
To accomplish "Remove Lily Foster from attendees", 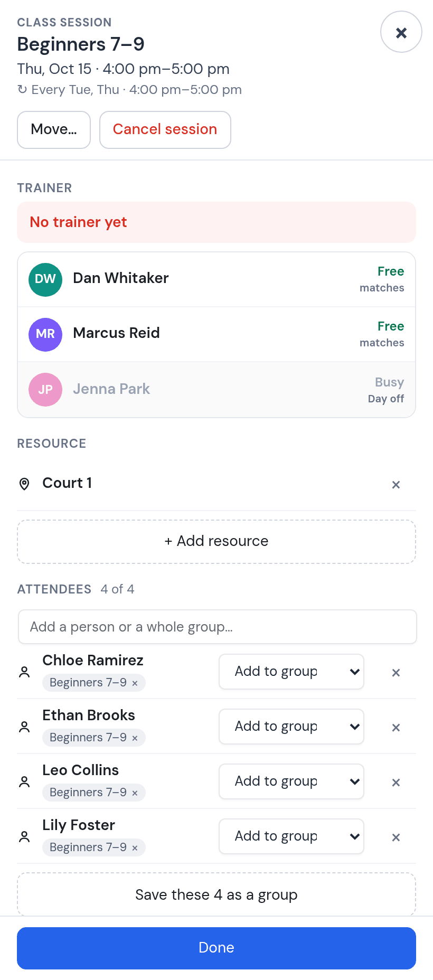I will click(396, 837).
